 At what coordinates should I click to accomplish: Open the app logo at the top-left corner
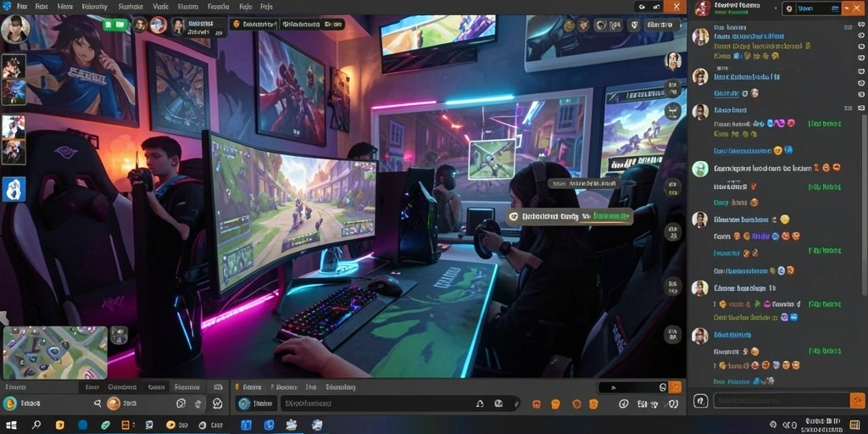pyautogui.click(x=7, y=6)
